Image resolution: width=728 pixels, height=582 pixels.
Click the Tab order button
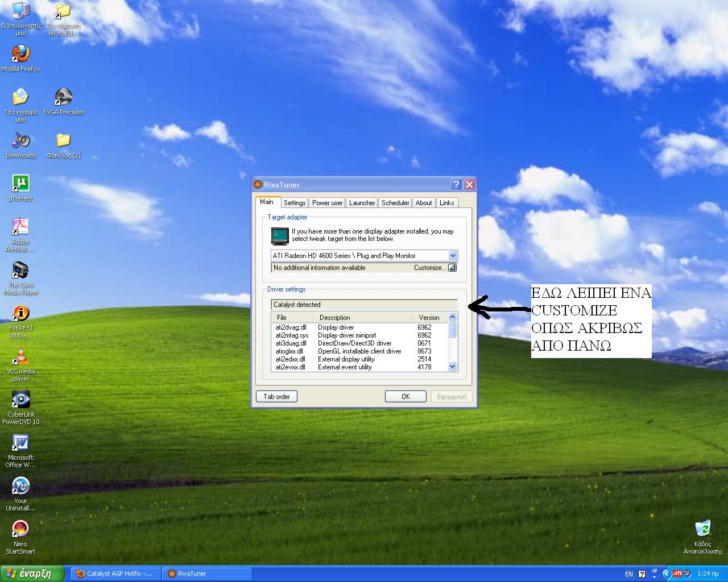point(277,397)
